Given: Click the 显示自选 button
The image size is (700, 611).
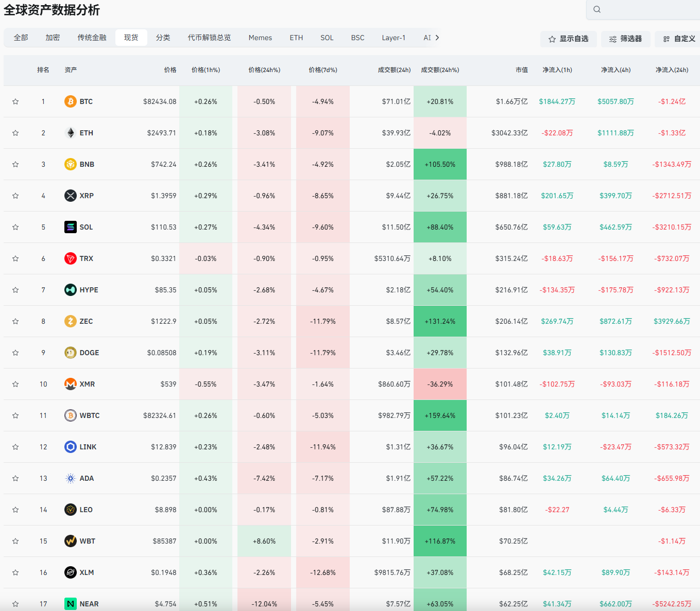Looking at the screenshot, I should (569, 39).
